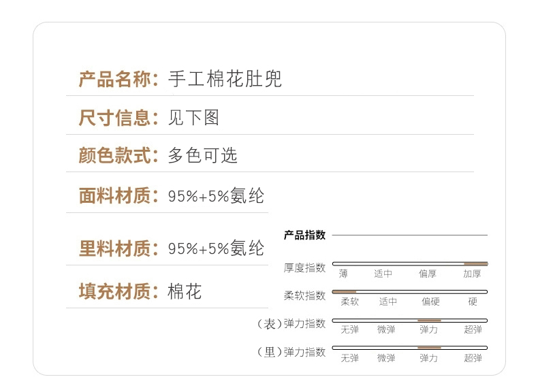Click the 产品指数 heading
This screenshot has height=392, width=538.
[x=304, y=235]
